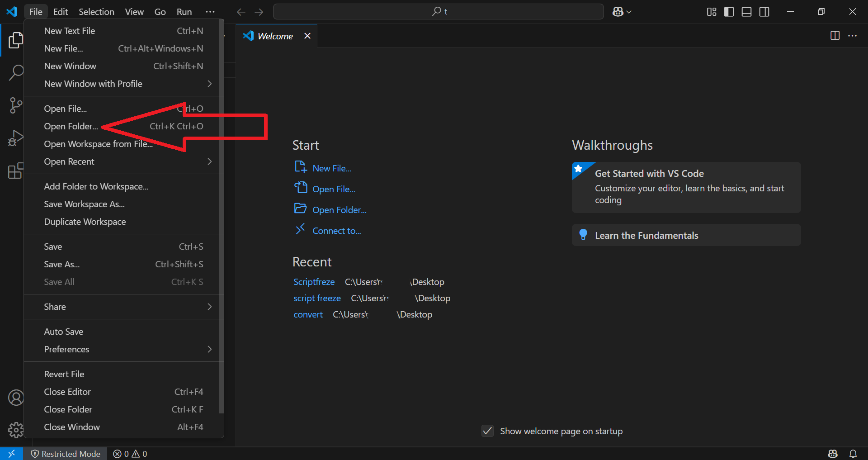
Task: Open the notifications bell icon
Action: [x=853, y=454]
